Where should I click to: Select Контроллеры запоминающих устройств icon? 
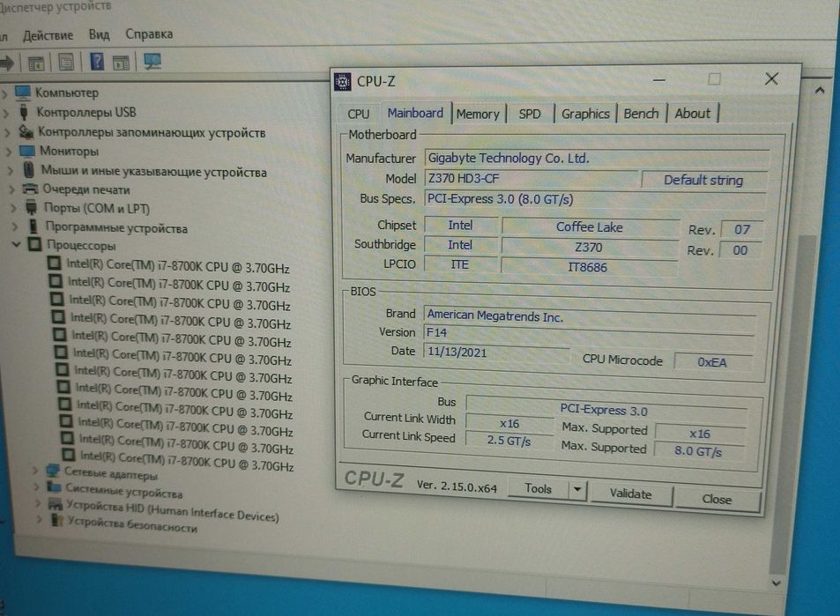coord(26,131)
